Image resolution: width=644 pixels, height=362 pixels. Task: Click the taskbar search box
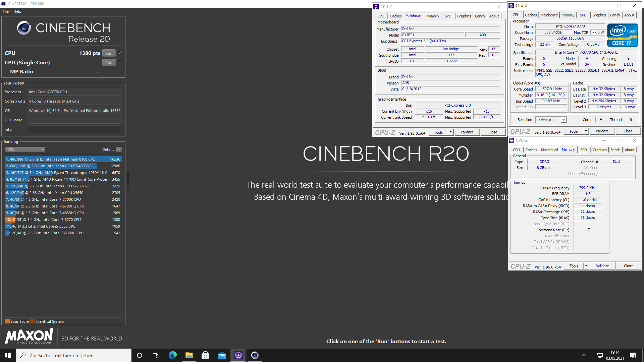(x=74, y=355)
